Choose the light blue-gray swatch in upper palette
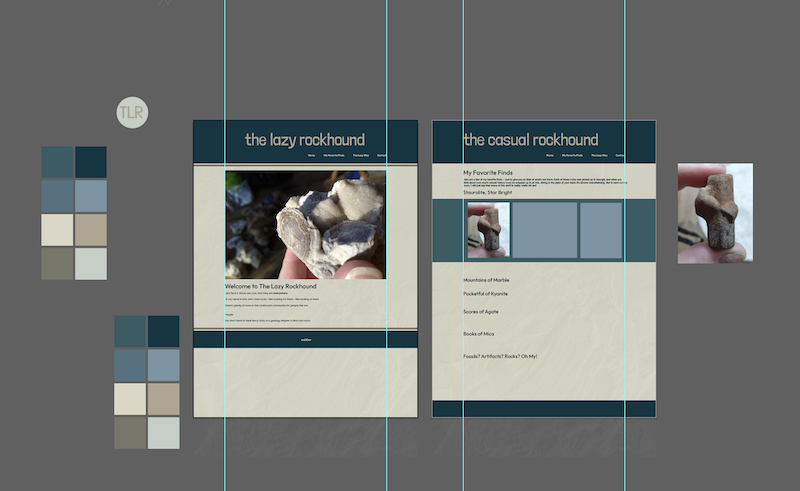Screen dimensions: 800x491 click(91, 196)
